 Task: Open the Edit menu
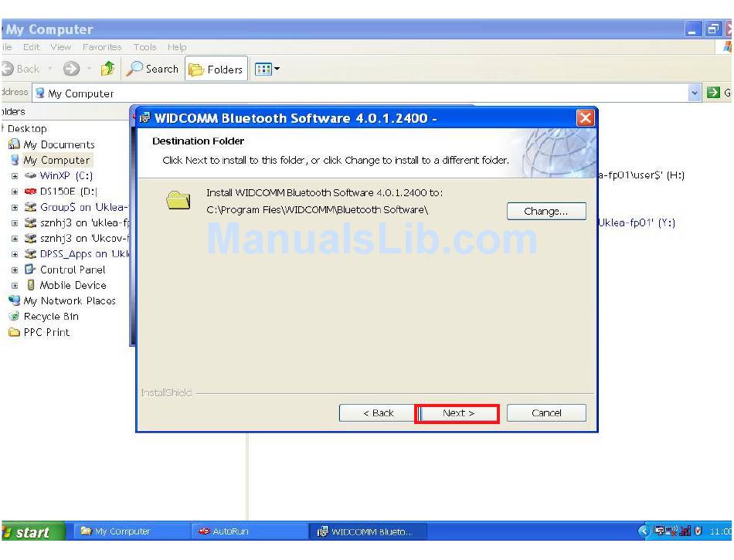click(x=32, y=47)
